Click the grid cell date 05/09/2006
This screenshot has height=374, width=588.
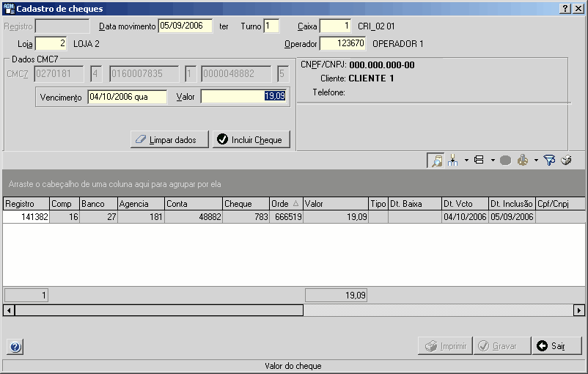point(512,217)
